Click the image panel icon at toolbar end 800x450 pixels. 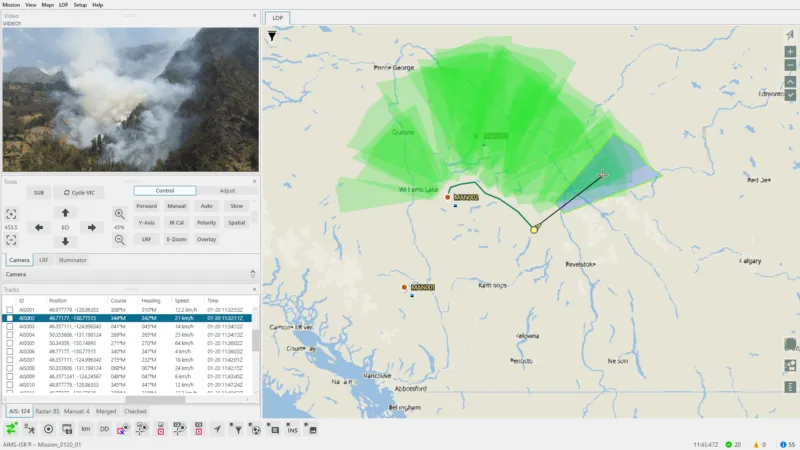[311, 429]
